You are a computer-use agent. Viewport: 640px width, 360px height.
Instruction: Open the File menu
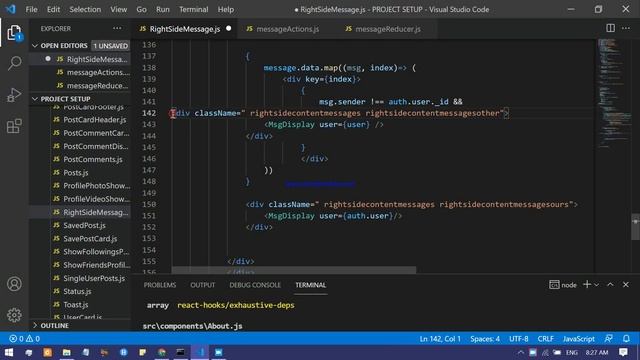click(x=31, y=9)
